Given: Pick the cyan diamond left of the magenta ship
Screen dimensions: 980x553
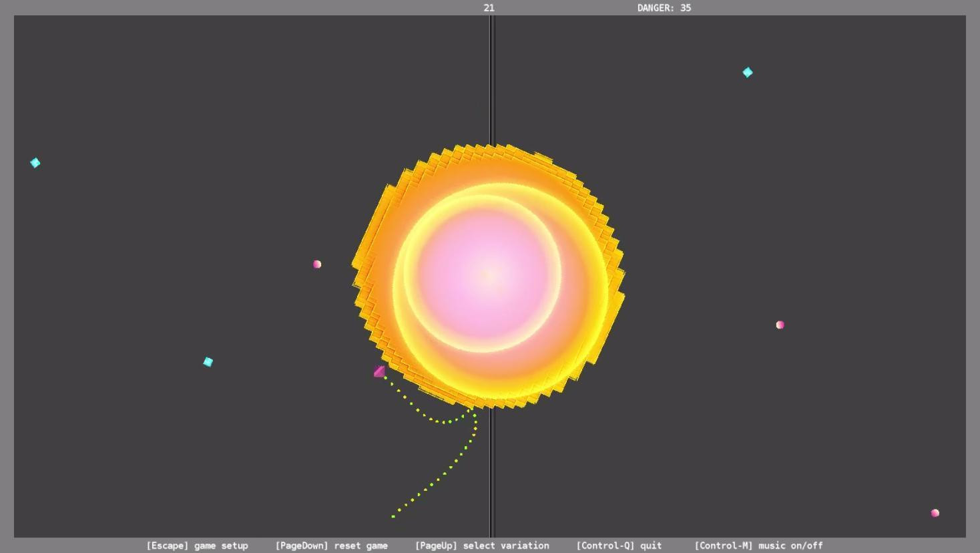Looking at the screenshot, I should point(208,362).
